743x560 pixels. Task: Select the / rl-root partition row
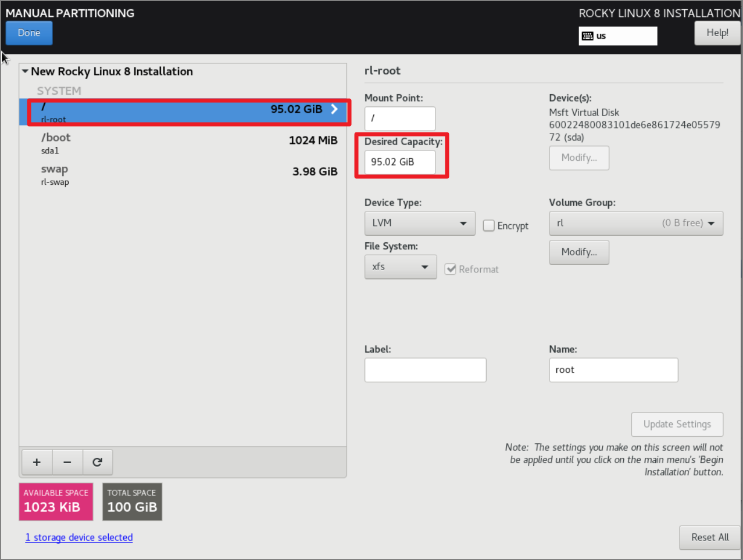pyautogui.click(x=183, y=112)
